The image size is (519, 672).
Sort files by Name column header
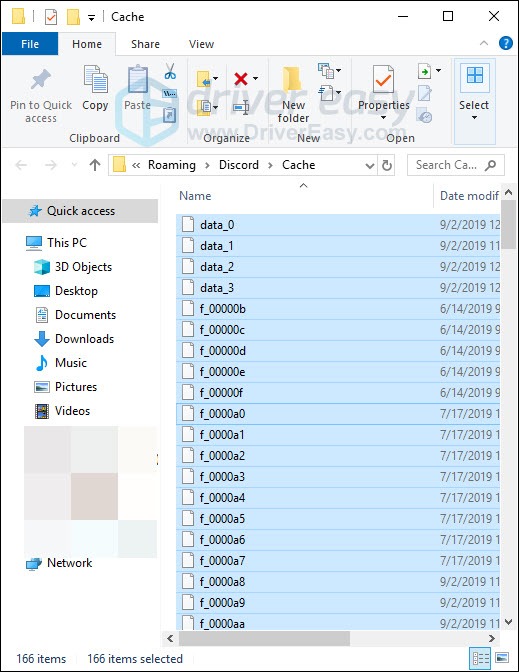click(x=195, y=196)
